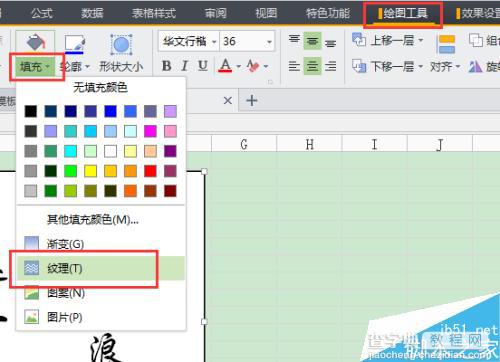Open font group dialog launcher
Image resolution: width=500 pixels, height=362 pixels.
point(270,82)
